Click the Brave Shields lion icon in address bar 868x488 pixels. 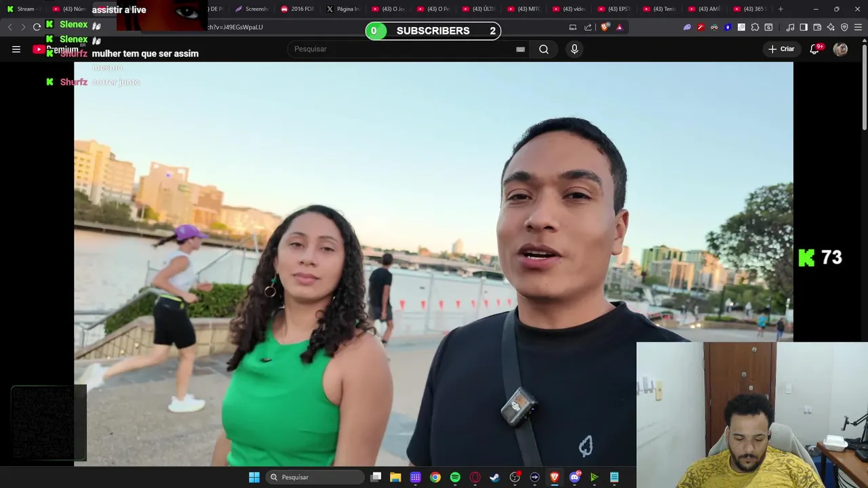point(605,27)
